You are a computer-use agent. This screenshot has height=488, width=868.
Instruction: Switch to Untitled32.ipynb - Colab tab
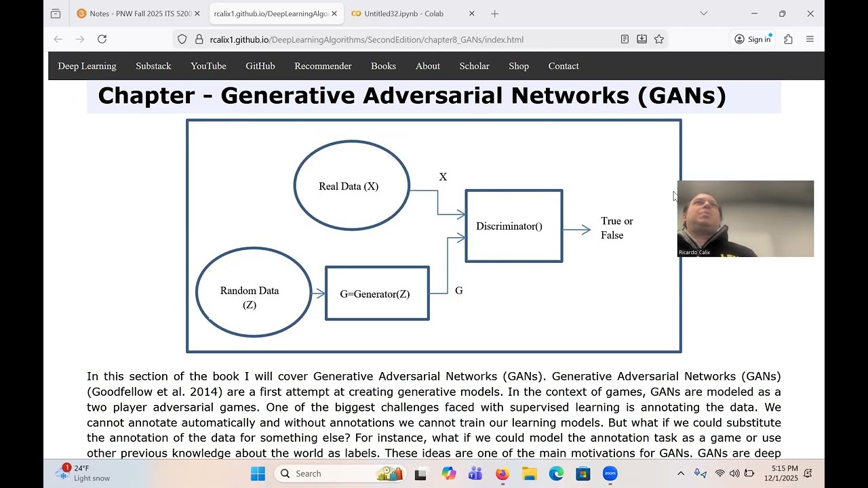click(x=403, y=14)
